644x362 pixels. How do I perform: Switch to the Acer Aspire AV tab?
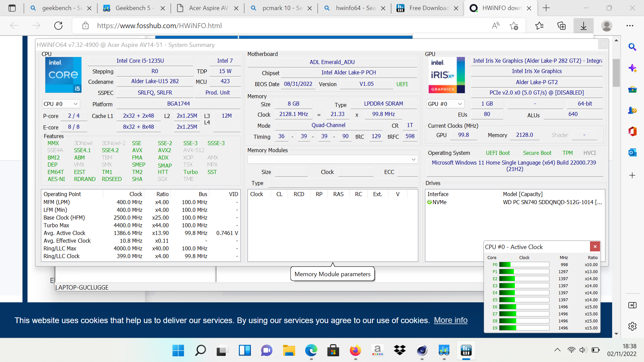pos(208,8)
